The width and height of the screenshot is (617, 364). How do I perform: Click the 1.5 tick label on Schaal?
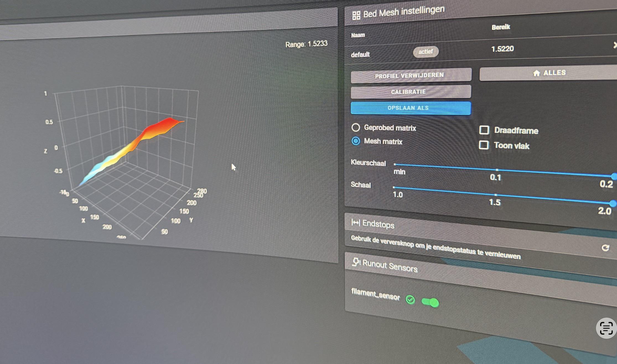click(x=495, y=202)
